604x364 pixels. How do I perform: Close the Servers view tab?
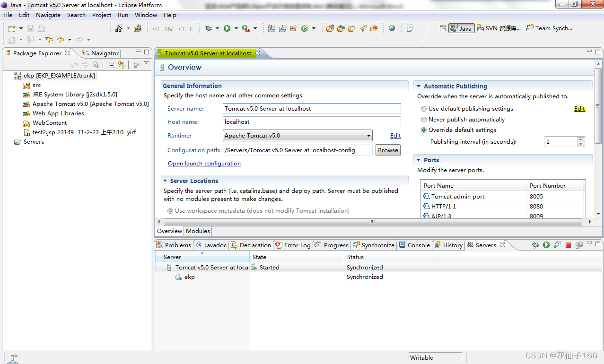502,245
